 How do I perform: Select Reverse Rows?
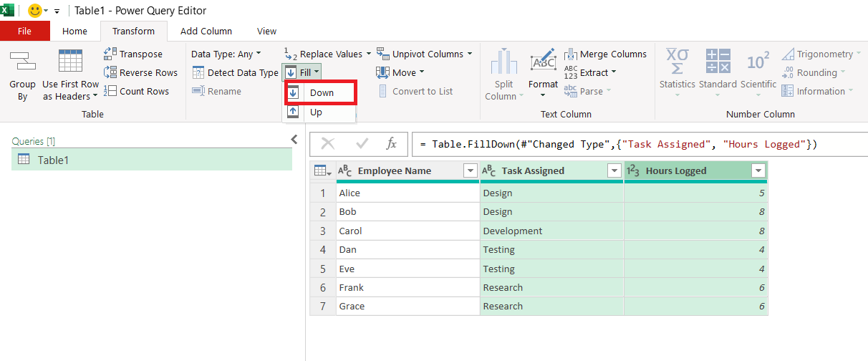pos(140,72)
